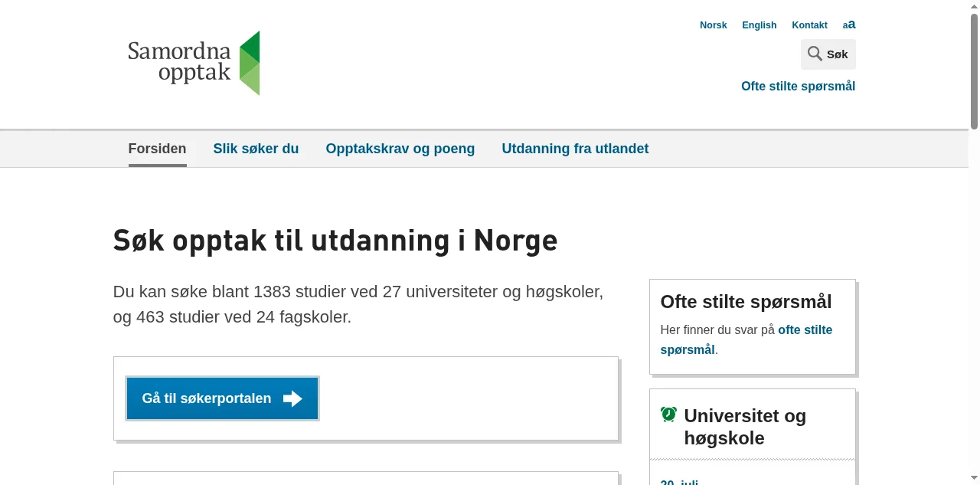
Task: Click the text size aA icon
Action: pos(849,25)
